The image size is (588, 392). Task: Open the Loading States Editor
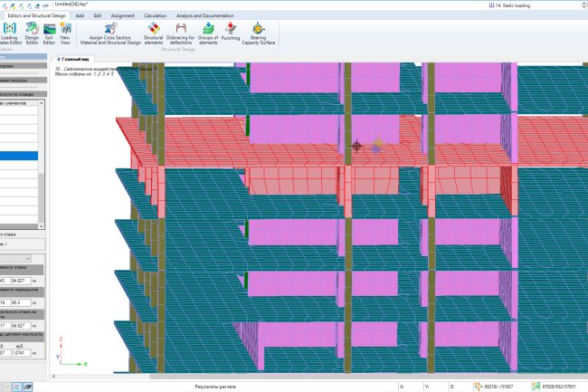tap(9, 33)
